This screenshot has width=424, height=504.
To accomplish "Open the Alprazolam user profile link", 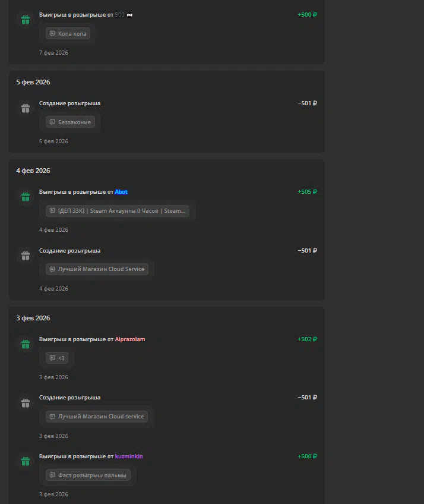I will tap(129, 339).
